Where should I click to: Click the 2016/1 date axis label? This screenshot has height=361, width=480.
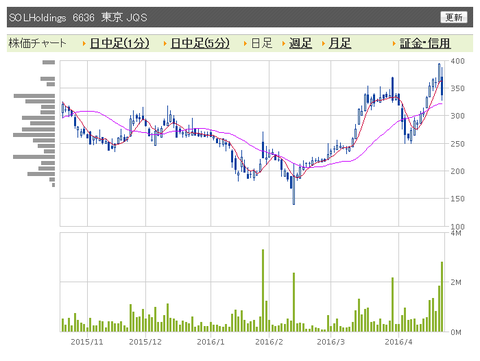coord(211,342)
